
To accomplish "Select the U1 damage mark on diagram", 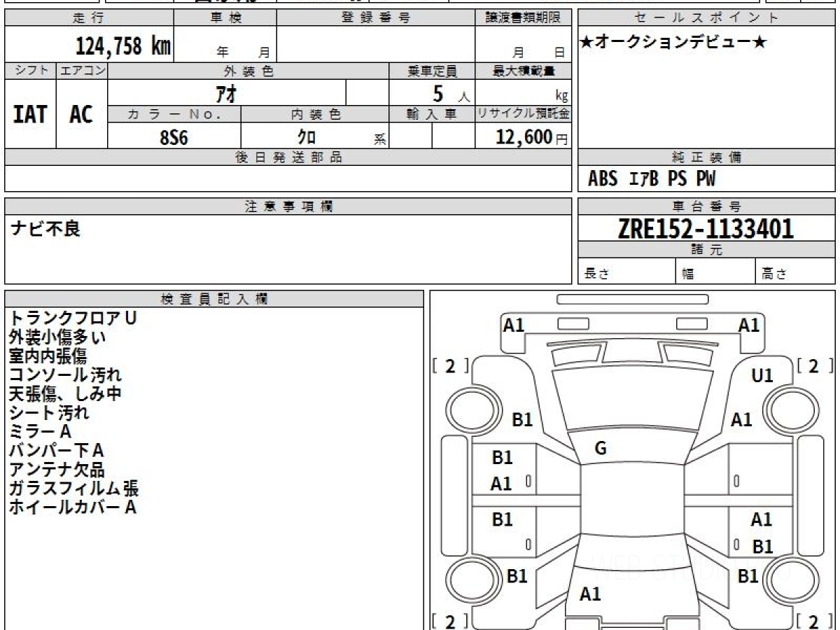I will tap(762, 376).
